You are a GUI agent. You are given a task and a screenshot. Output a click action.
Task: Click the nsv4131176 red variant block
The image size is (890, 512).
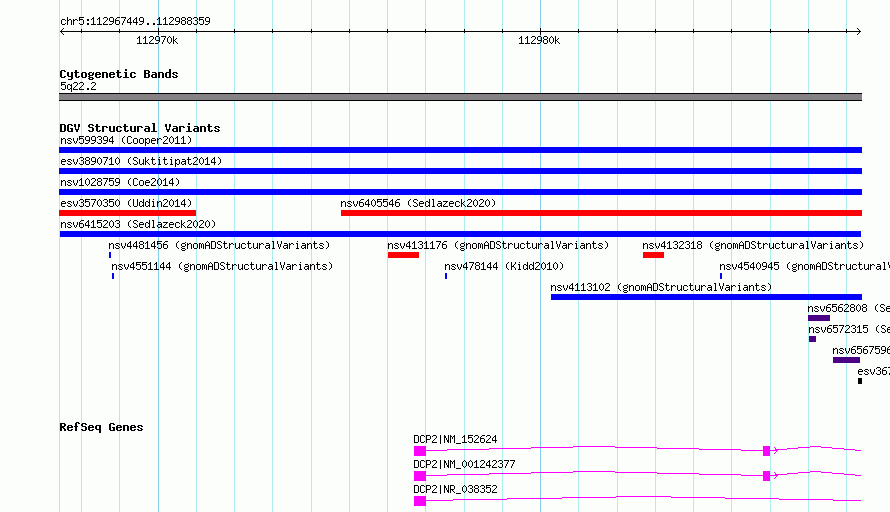(x=404, y=255)
